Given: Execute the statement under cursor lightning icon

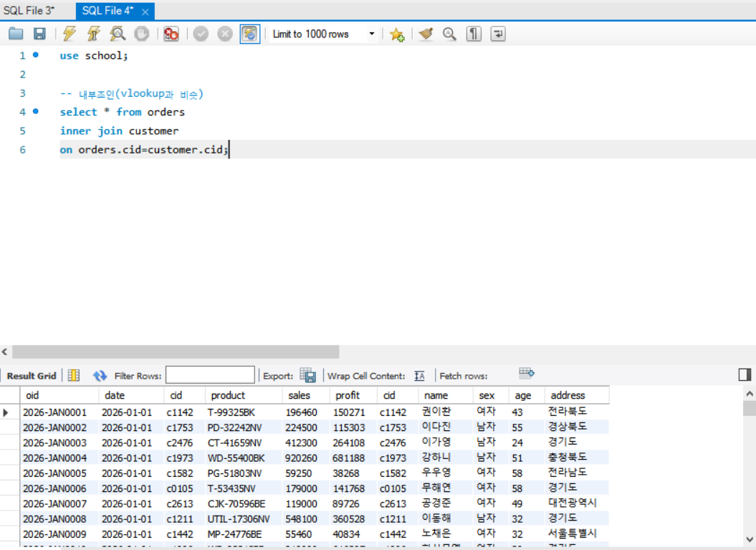Looking at the screenshot, I should point(93,34).
